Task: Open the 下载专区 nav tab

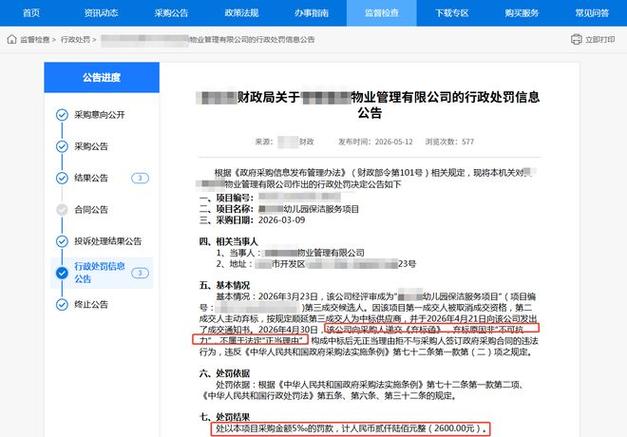Action: (x=452, y=13)
